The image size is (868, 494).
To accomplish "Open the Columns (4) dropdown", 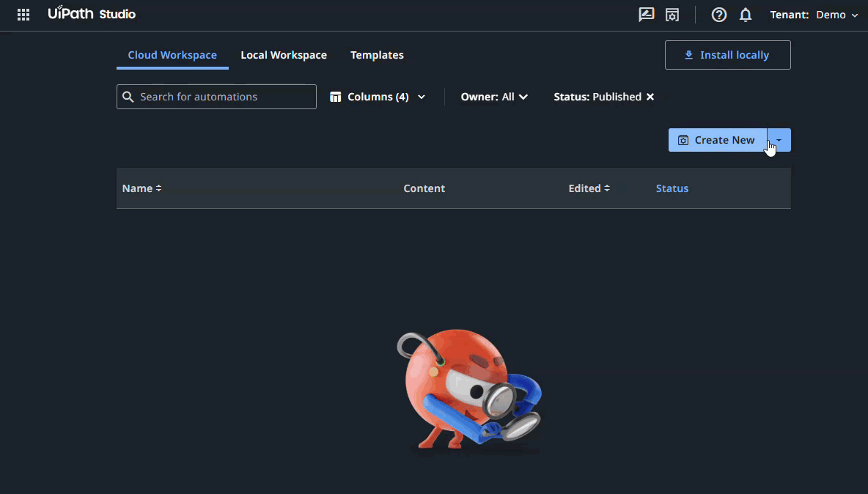I will click(x=378, y=97).
